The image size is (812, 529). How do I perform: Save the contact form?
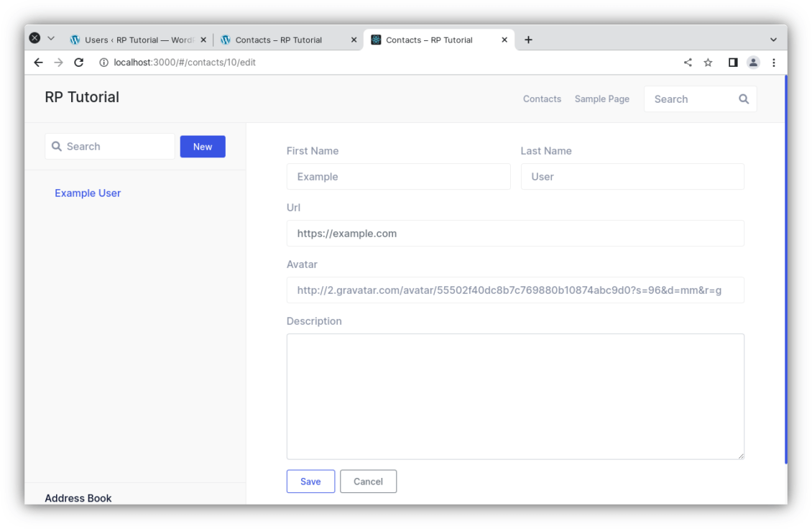(x=310, y=482)
